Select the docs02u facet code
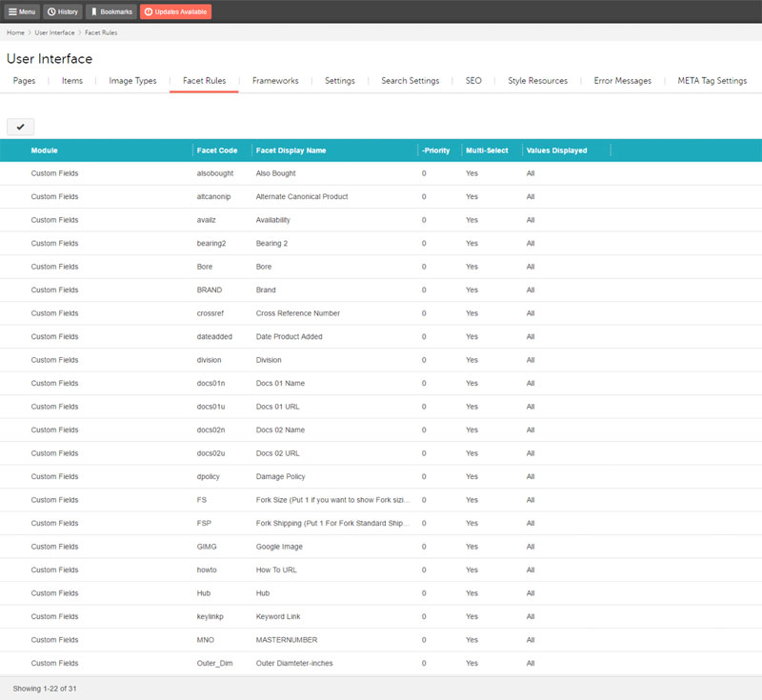Image resolution: width=762 pixels, height=700 pixels. click(211, 453)
